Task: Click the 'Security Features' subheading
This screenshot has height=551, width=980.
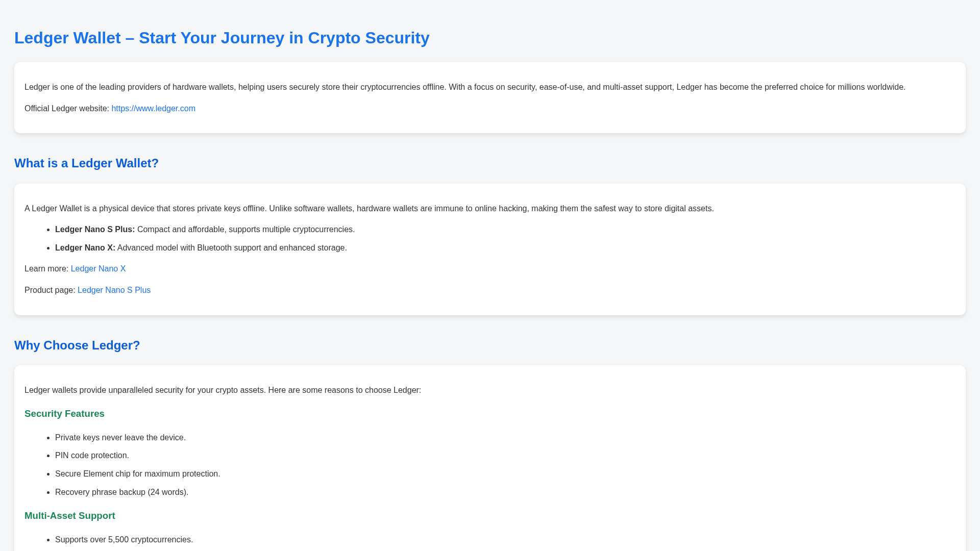Action: [64, 414]
